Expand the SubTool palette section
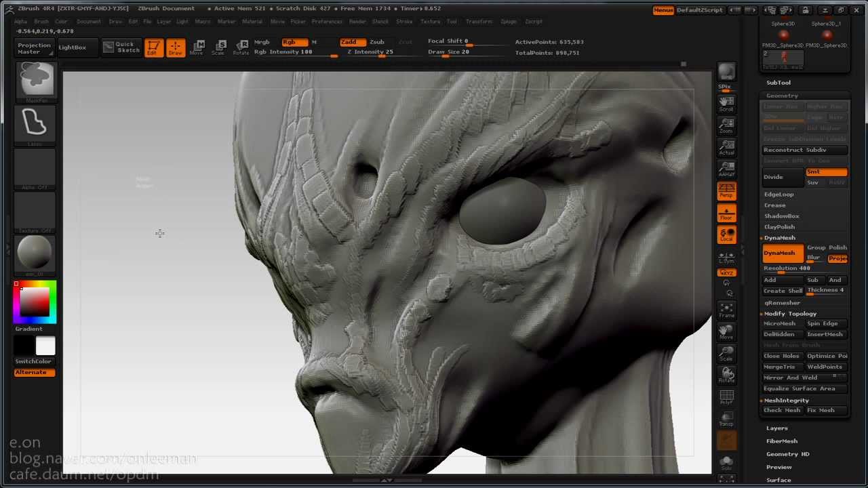868x488 pixels. point(778,83)
